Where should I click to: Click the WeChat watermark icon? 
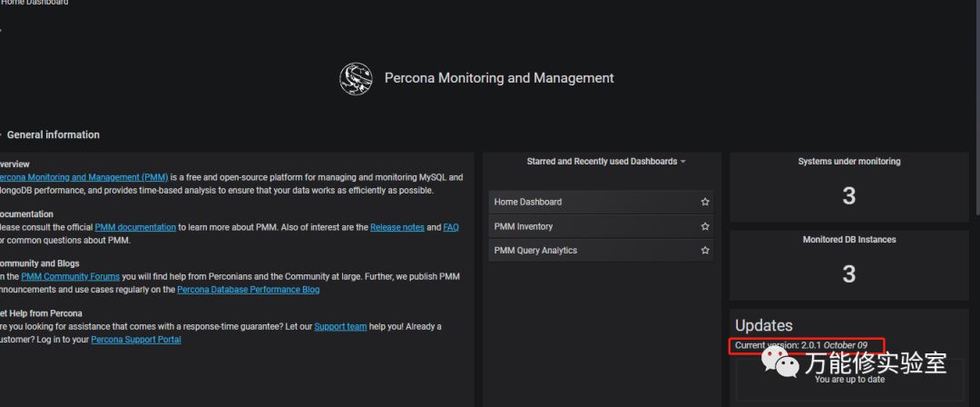pyautogui.click(x=779, y=364)
